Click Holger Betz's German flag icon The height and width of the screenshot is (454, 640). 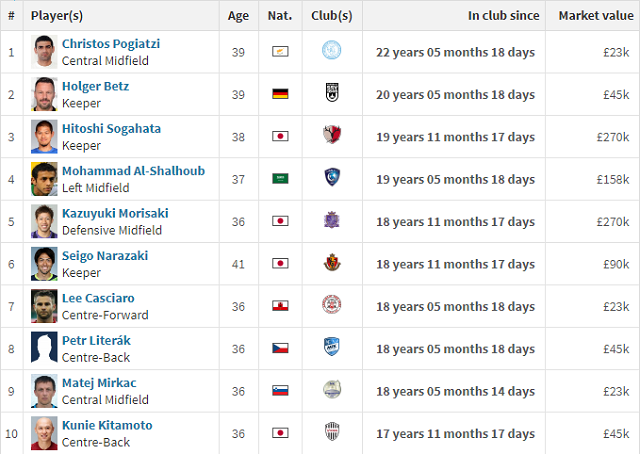(x=280, y=94)
